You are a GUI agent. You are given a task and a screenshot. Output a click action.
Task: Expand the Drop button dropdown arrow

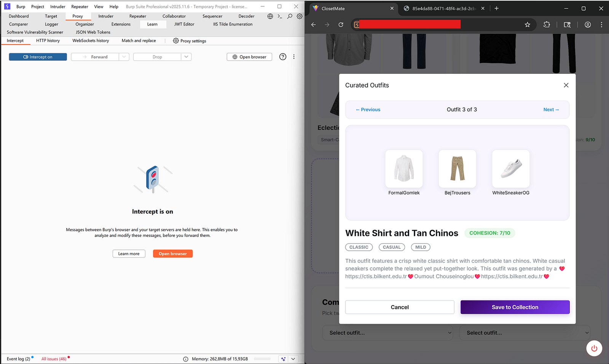pos(186,57)
